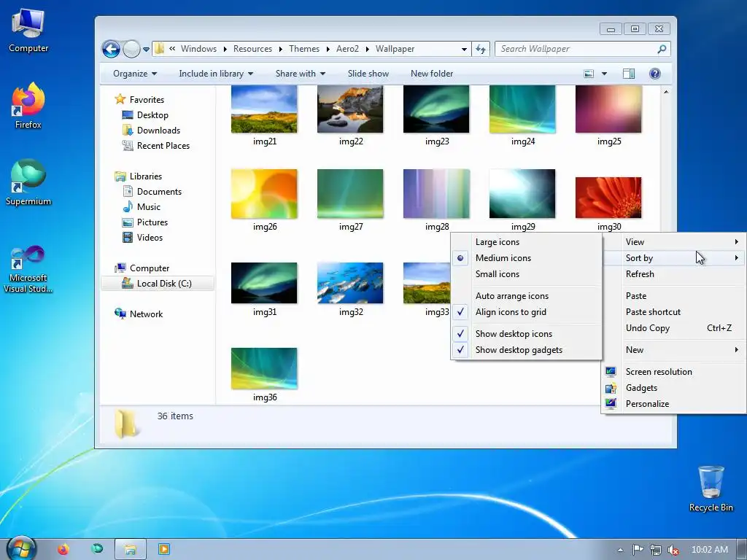Image resolution: width=747 pixels, height=560 pixels.
Task: Select the img30 red flower thumbnail
Action: 608,198
